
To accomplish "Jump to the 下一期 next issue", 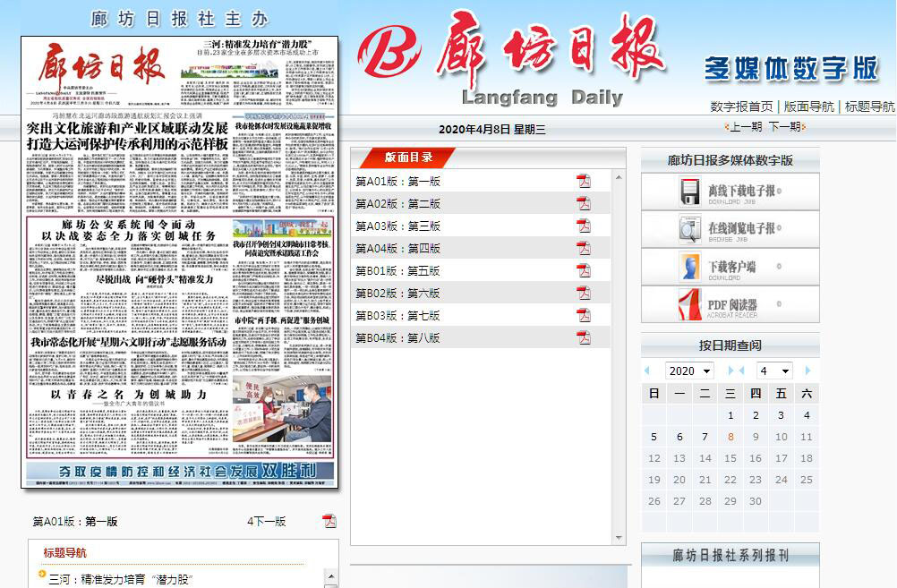I will 785,127.
